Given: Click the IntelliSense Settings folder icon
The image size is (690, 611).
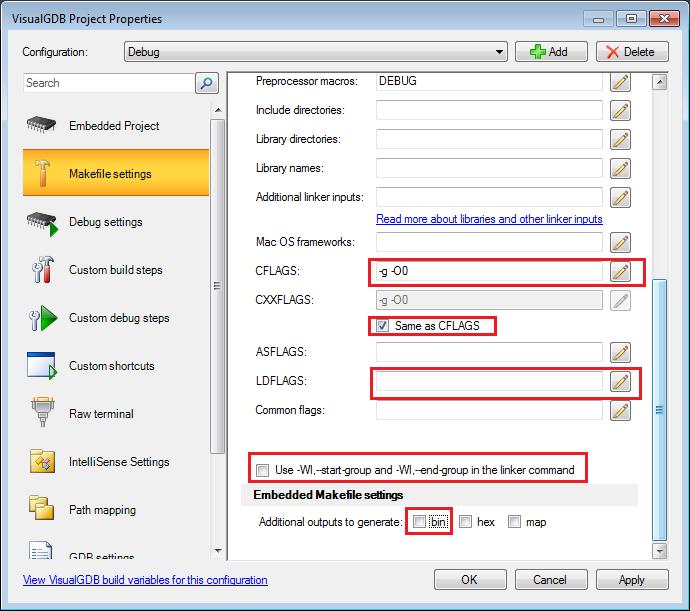Looking at the screenshot, I should coord(42,461).
